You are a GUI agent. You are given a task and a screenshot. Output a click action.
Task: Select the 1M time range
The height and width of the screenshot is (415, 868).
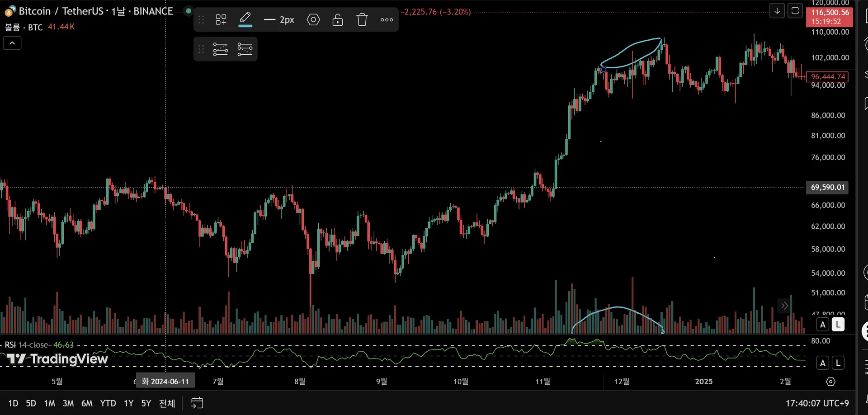click(x=49, y=403)
